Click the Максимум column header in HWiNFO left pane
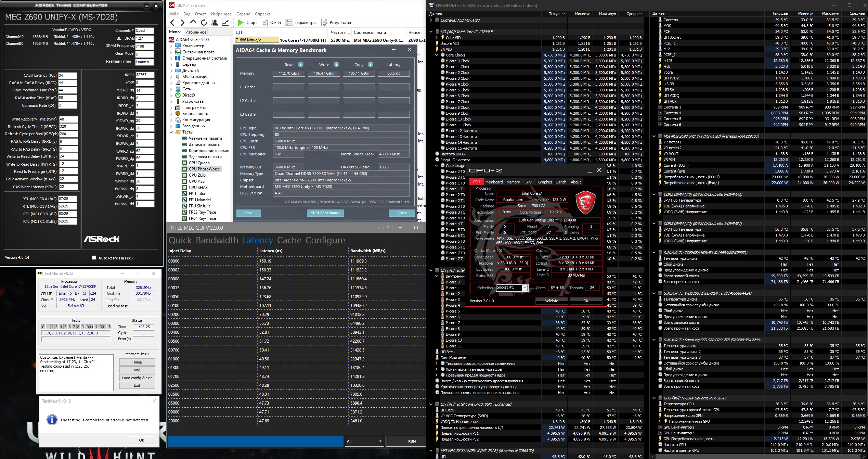This screenshot has height=459, width=868. coord(607,14)
